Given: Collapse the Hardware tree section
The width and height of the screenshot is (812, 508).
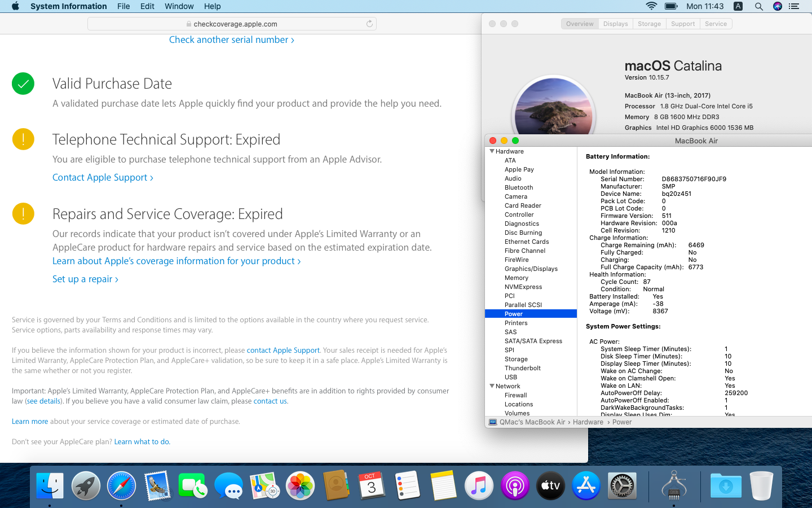Looking at the screenshot, I should pos(492,151).
